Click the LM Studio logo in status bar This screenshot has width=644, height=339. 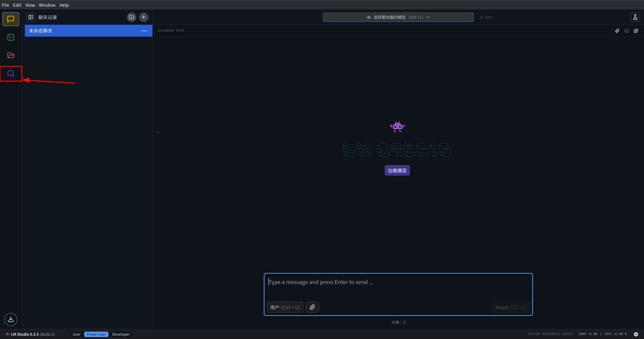point(7,334)
